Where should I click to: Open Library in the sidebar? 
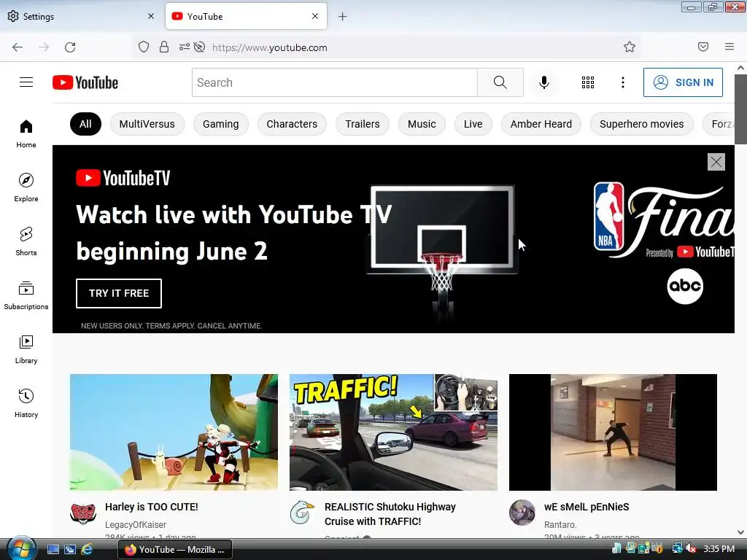click(26, 349)
